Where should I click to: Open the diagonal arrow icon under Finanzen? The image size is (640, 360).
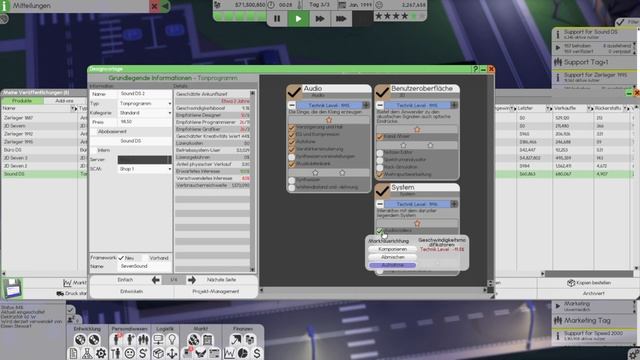pyautogui.click(x=236, y=339)
